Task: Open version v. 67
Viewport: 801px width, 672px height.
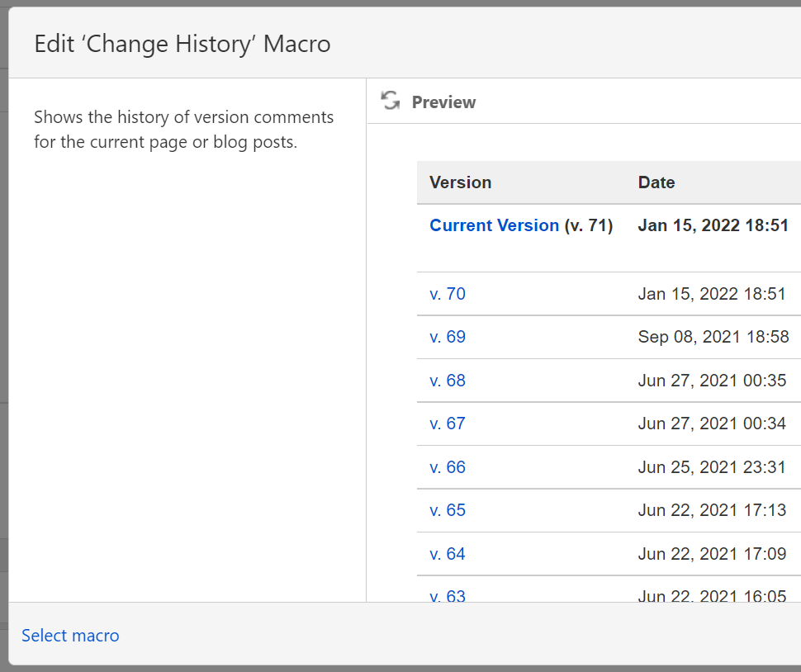Action: (x=447, y=423)
